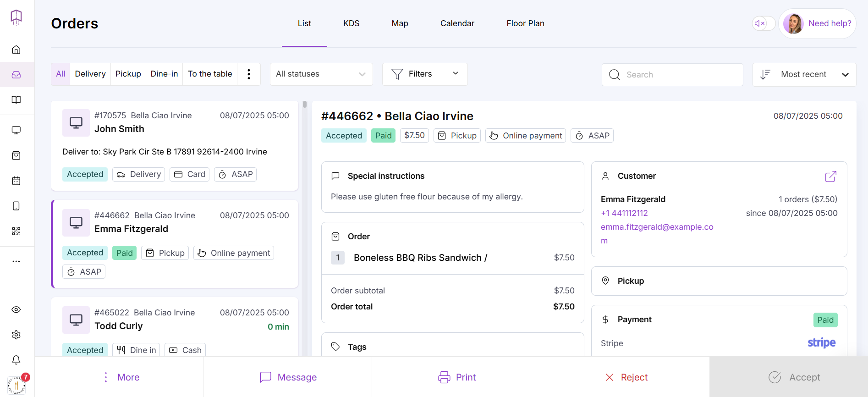Click the ASAP tag in order detail header
Image resolution: width=868 pixels, height=397 pixels.
(592, 136)
